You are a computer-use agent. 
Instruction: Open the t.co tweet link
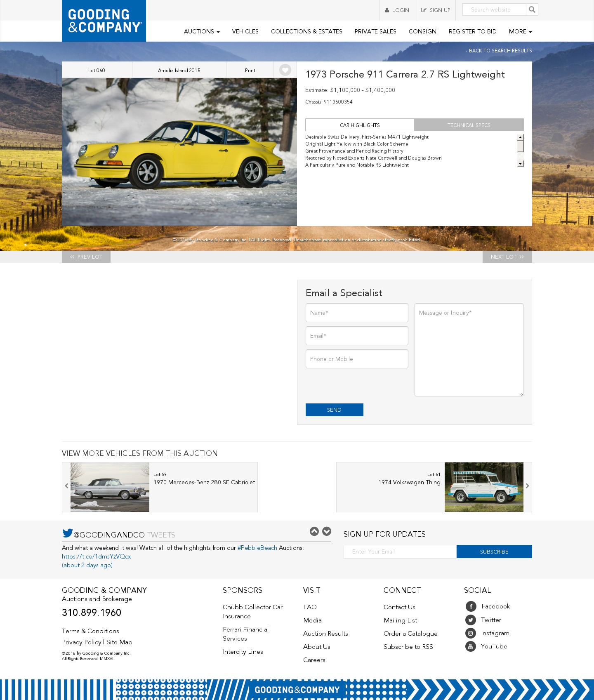click(x=96, y=556)
